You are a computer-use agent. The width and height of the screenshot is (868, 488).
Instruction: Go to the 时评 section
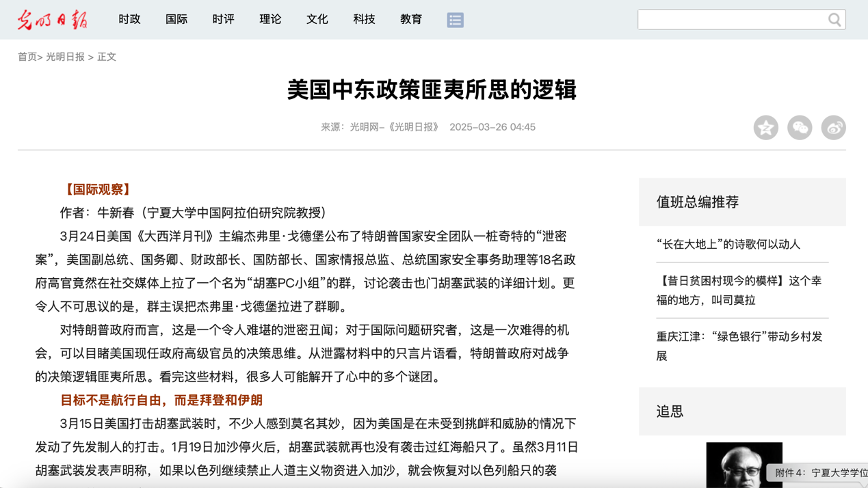click(x=223, y=20)
